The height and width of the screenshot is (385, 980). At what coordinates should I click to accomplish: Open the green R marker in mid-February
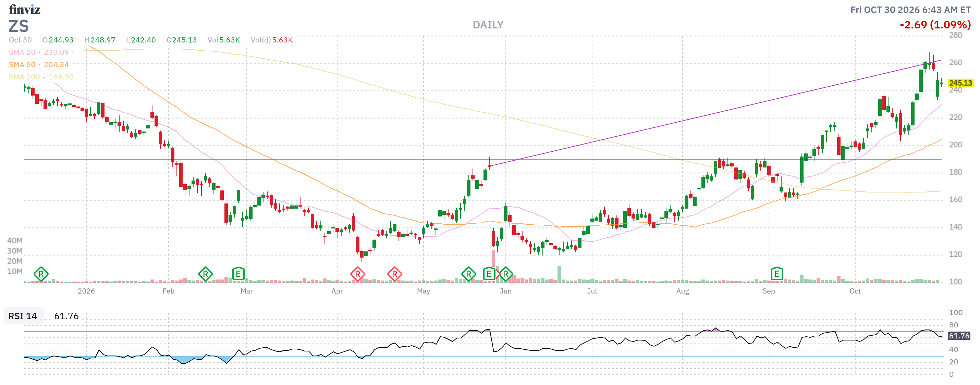[206, 274]
